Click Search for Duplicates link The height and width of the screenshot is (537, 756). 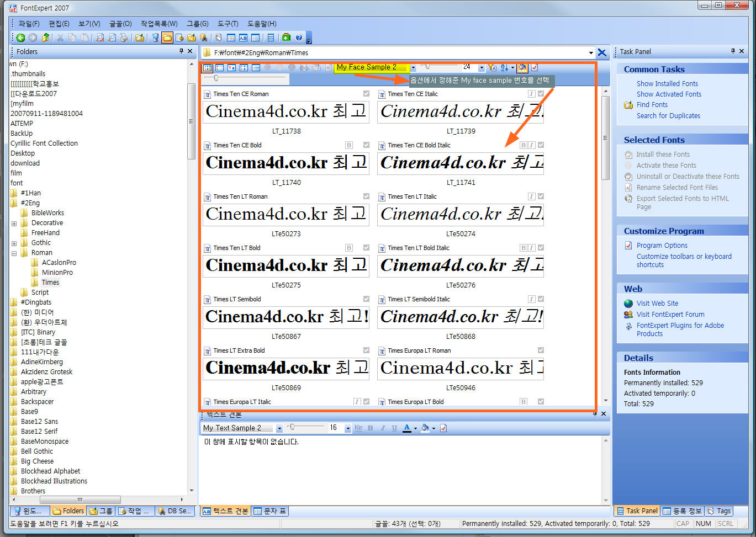point(668,115)
